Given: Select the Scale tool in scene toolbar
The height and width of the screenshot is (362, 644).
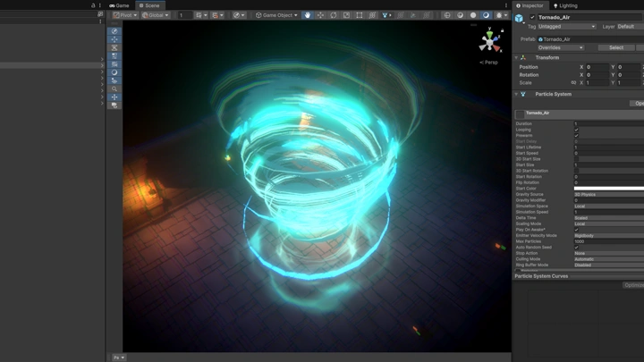Looking at the screenshot, I should [x=346, y=15].
